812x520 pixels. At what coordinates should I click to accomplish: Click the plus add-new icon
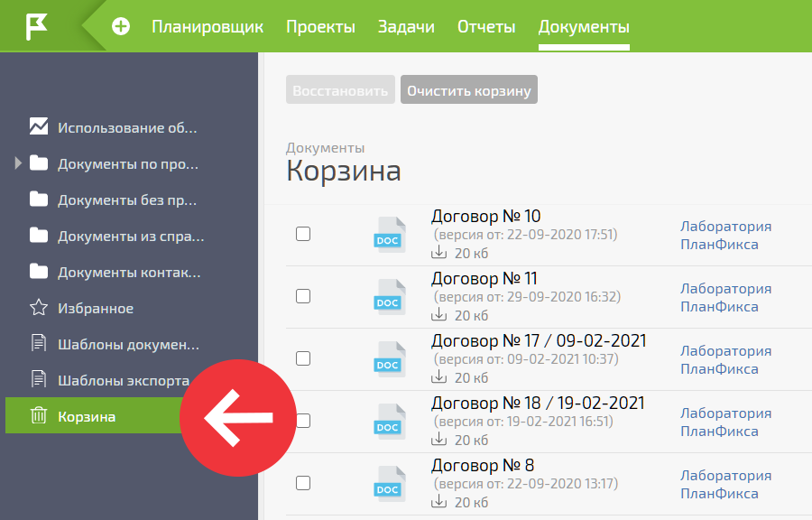[x=121, y=26]
